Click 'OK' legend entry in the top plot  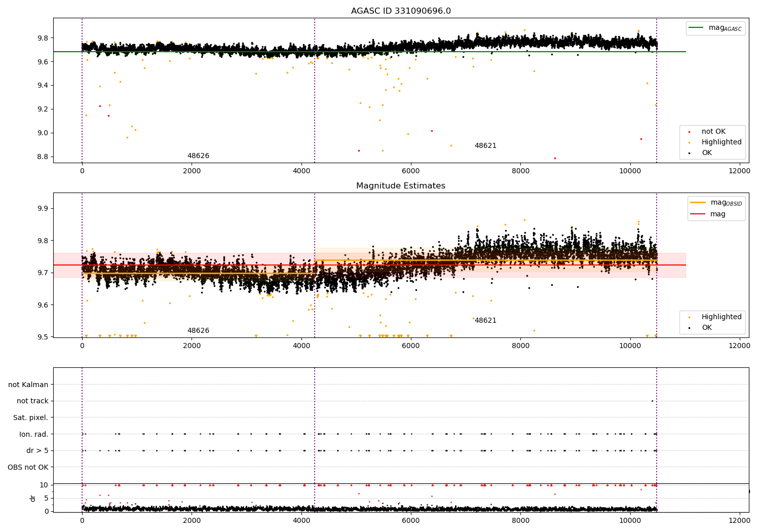point(707,153)
